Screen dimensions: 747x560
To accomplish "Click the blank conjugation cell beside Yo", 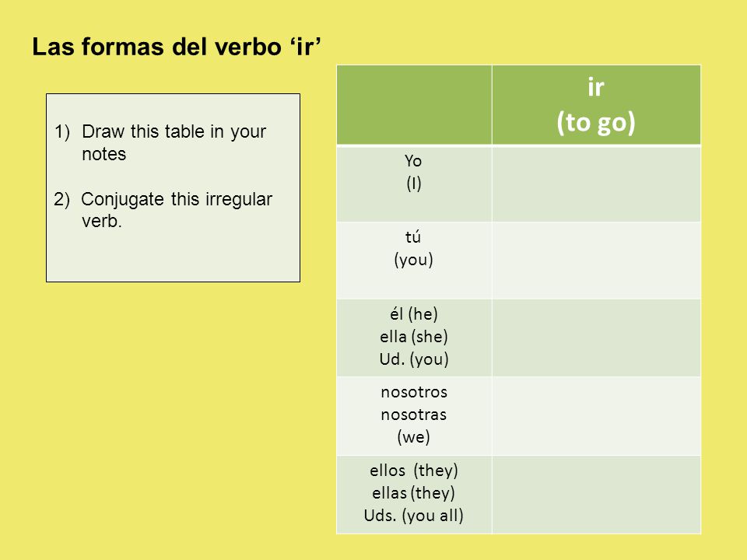I will pyautogui.click(x=596, y=184).
